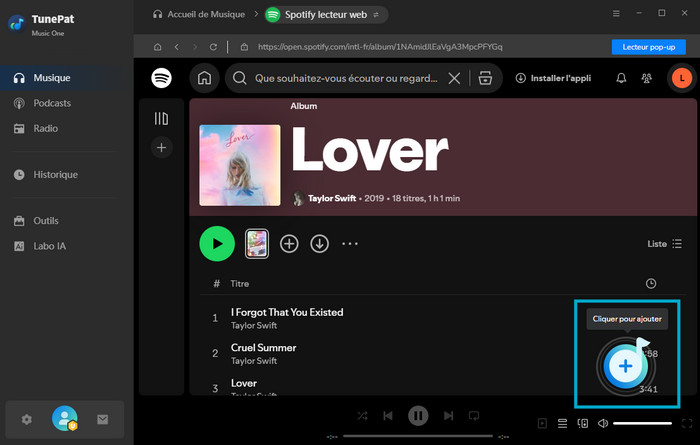
Task: Click the Spotify album URL field
Action: pyautogui.click(x=379, y=47)
